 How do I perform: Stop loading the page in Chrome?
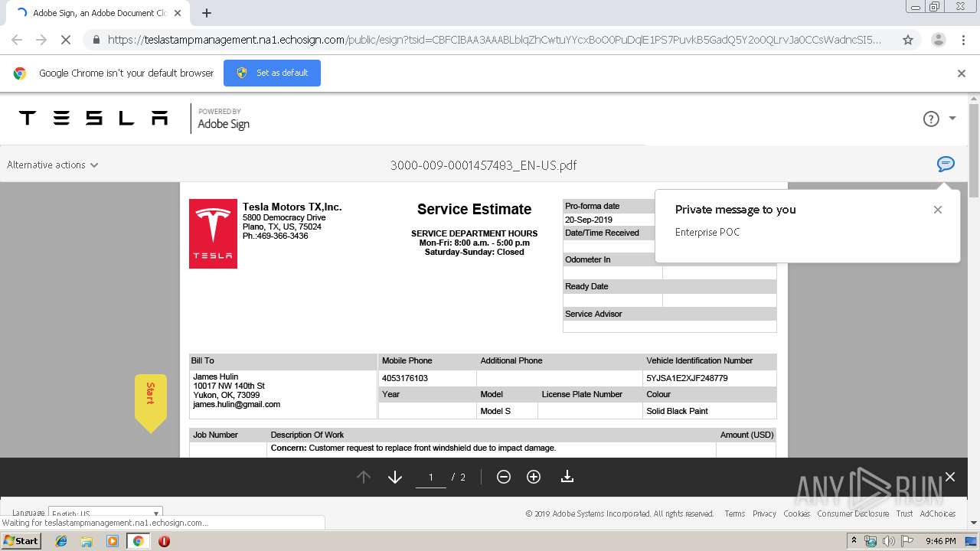point(66,40)
